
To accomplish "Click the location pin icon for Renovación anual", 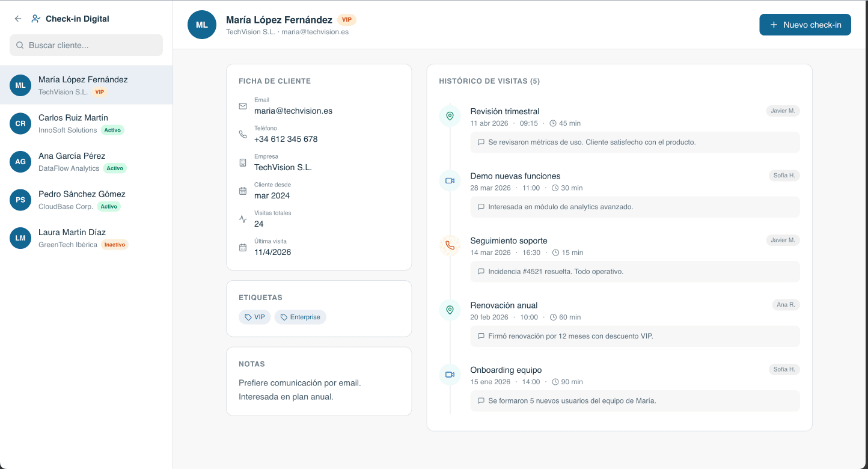I will pos(450,310).
